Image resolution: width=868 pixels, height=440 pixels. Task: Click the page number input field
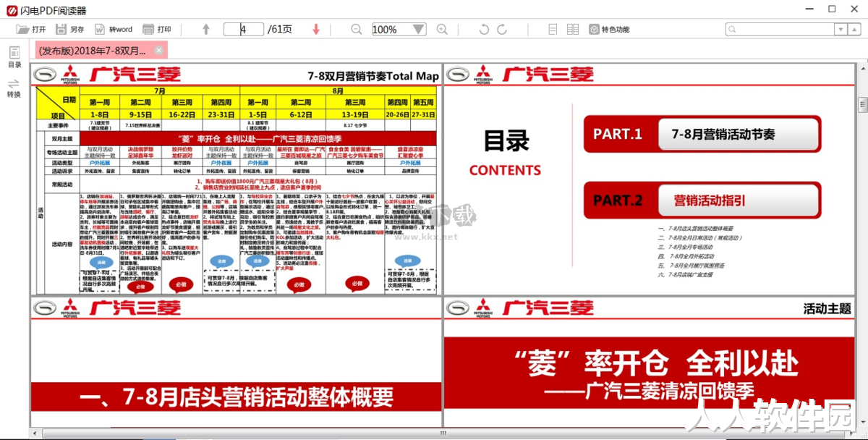244,30
